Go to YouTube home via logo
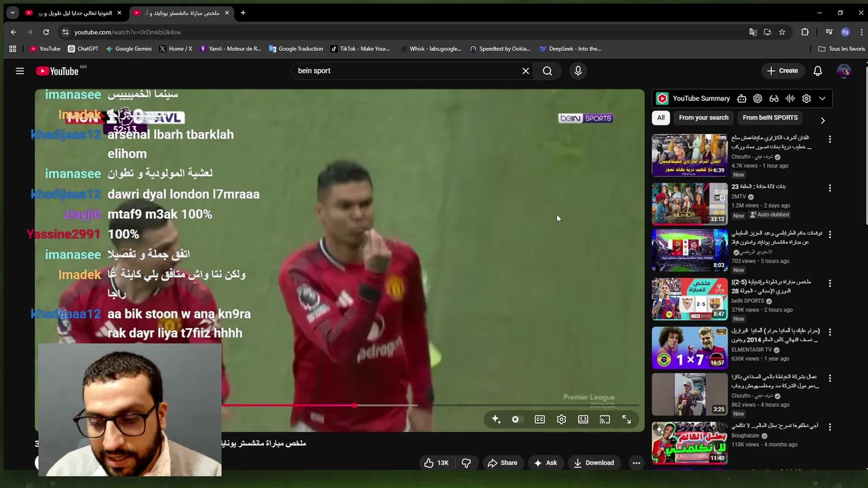Image resolution: width=868 pixels, height=488 pixels. click(x=58, y=71)
